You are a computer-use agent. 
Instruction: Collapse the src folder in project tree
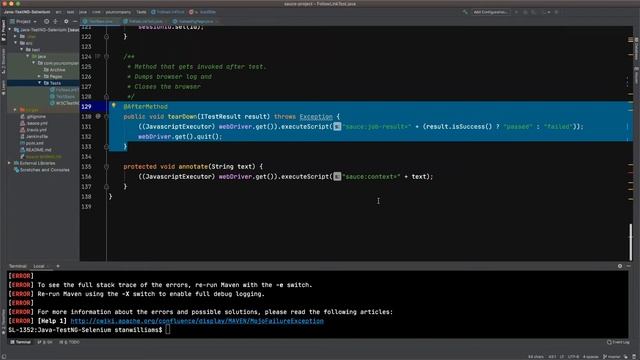click(16, 43)
